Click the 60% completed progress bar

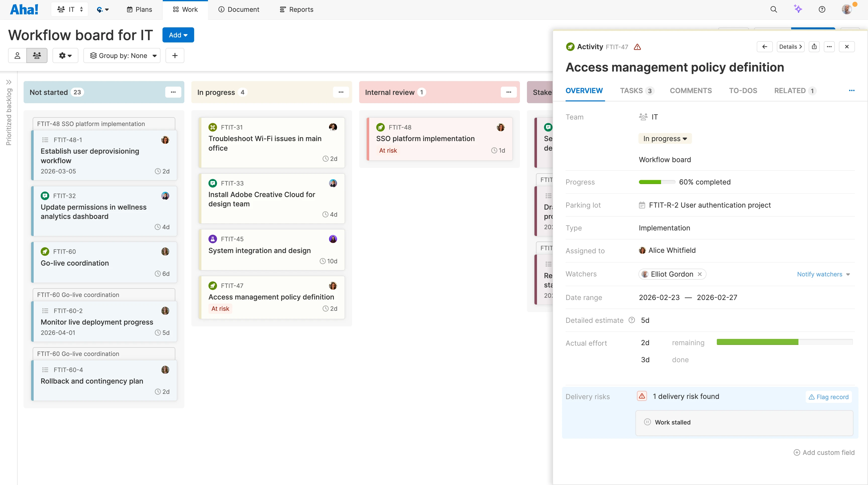click(x=656, y=182)
